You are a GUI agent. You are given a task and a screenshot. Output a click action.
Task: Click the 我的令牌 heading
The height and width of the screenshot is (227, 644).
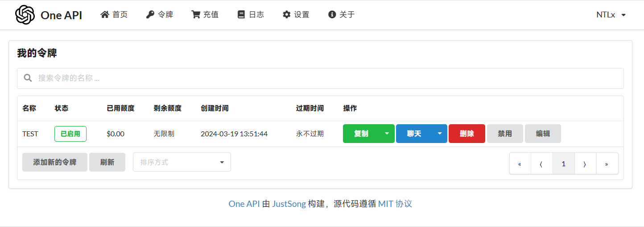click(x=37, y=53)
